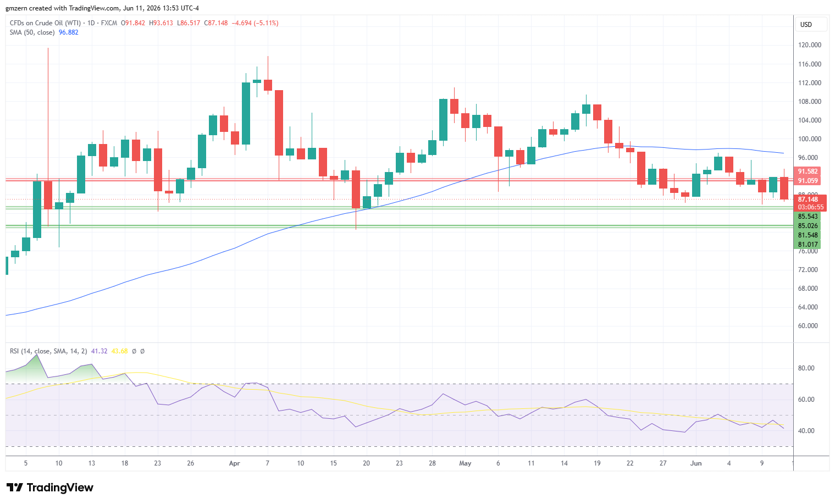Select the red 91.582 price label
The height and width of the screenshot is (504, 835).
click(808, 171)
